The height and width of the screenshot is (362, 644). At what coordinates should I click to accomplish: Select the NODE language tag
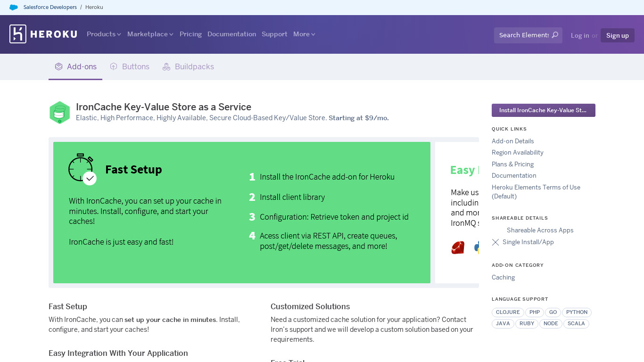551,323
